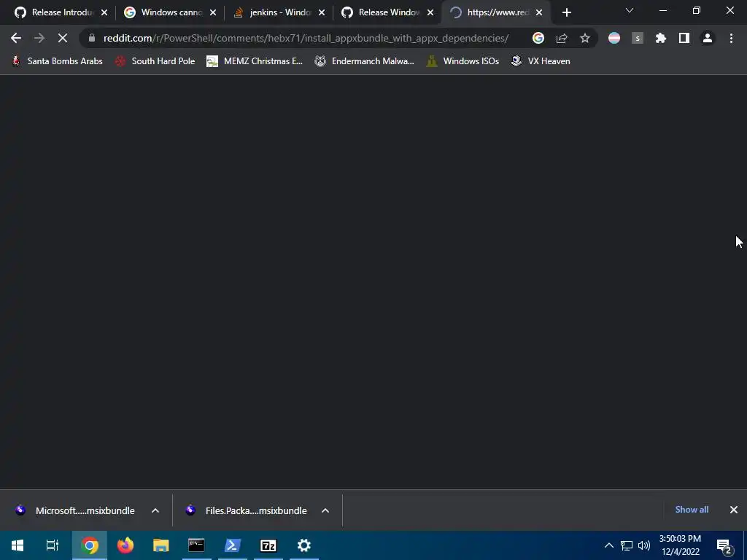Screen dimensions: 747x560
Task: Click Chrome taskbar icon
Action: pyautogui.click(x=90, y=545)
